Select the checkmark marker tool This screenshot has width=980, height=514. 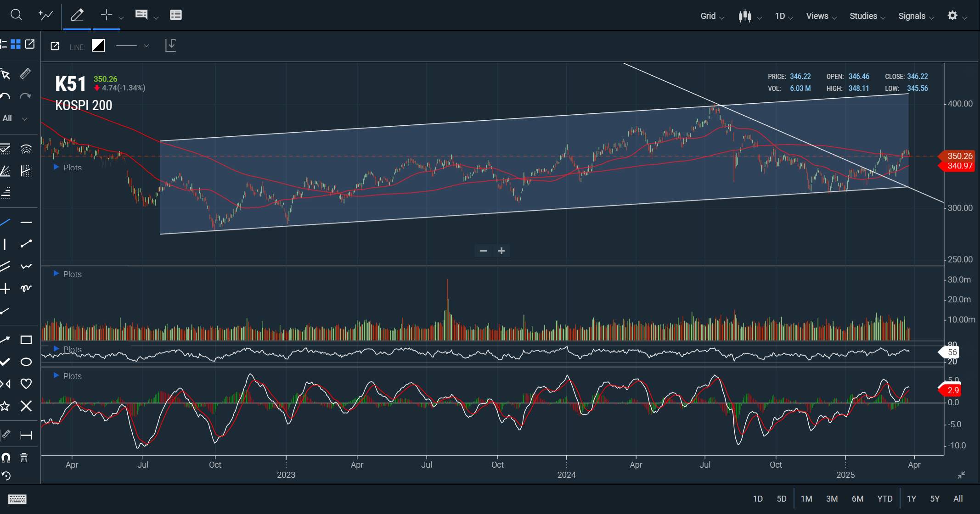click(5, 362)
